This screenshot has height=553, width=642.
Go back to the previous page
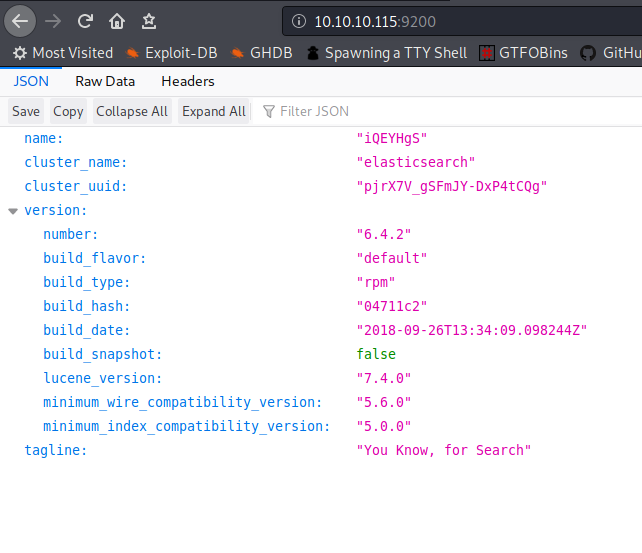(x=20, y=21)
